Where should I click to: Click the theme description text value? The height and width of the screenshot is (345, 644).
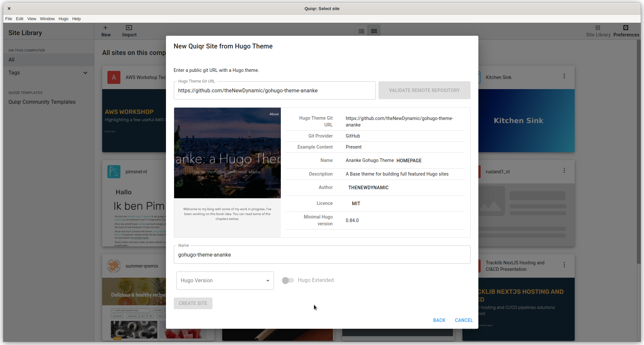[397, 174]
